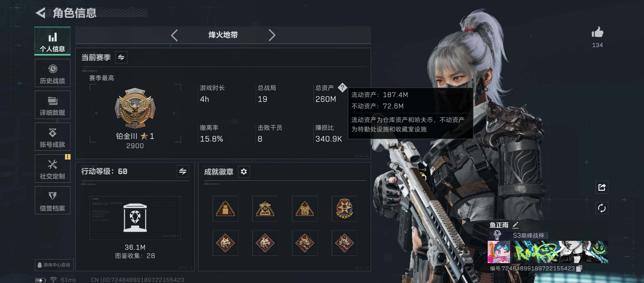Refresh the character view with the rotate icon
644x283 pixels.
(602, 208)
